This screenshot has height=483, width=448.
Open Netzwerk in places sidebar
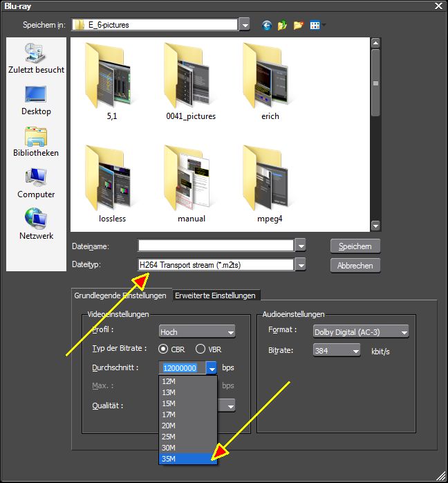(36, 224)
